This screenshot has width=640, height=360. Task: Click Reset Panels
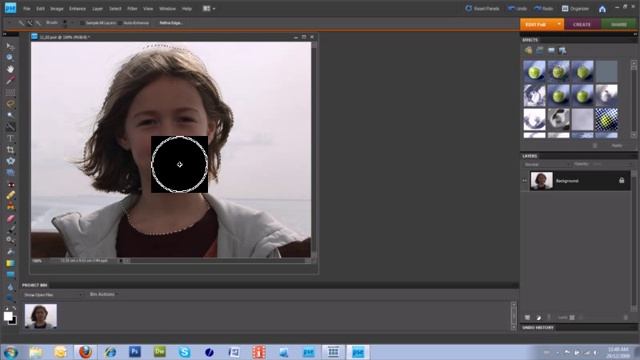pos(482,9)
